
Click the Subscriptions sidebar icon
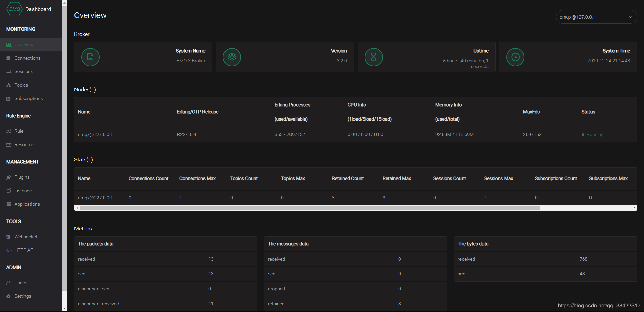tap(9, 99)
